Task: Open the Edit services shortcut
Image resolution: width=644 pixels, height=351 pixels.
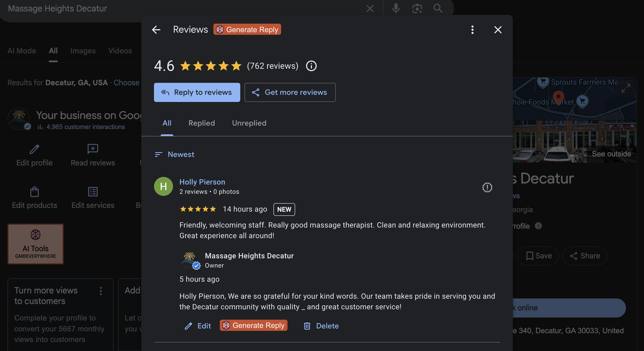Action: (x=93, y=198)
